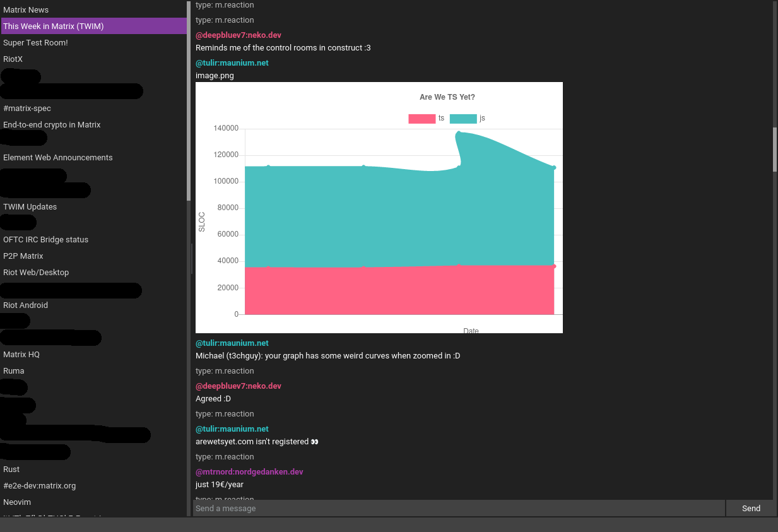The image size is (778, 532).
Task: Click the @mtrnord:nordgedanken.dev username
Action: [x=249, y=472]
